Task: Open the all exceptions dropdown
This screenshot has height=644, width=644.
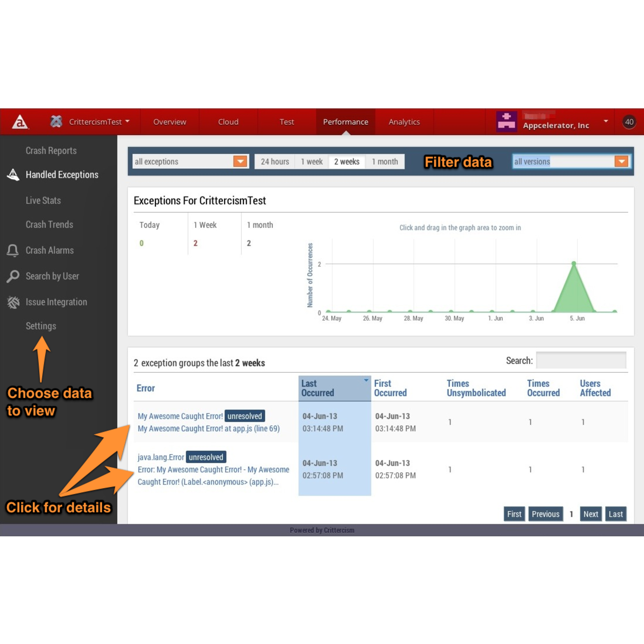Action: [x=240, y=162]
